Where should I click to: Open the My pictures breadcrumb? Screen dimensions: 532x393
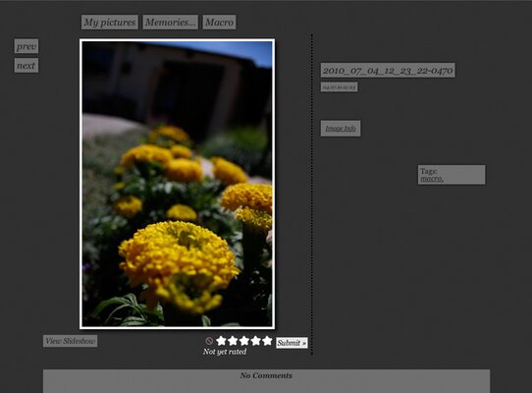(110, 22)
